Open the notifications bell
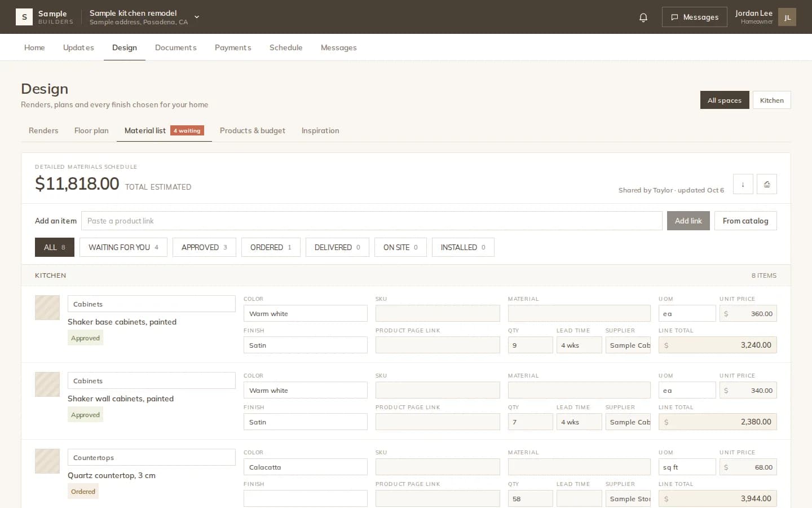 point(643,17)
